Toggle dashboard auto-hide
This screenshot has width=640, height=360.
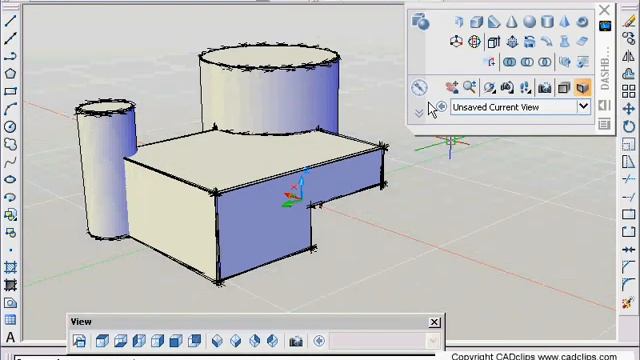point(604,105)
